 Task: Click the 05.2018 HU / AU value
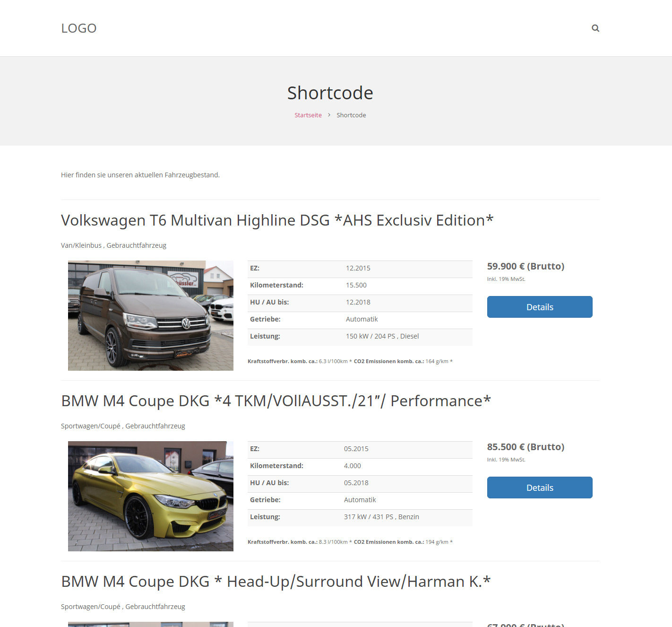tap(356, 483)
